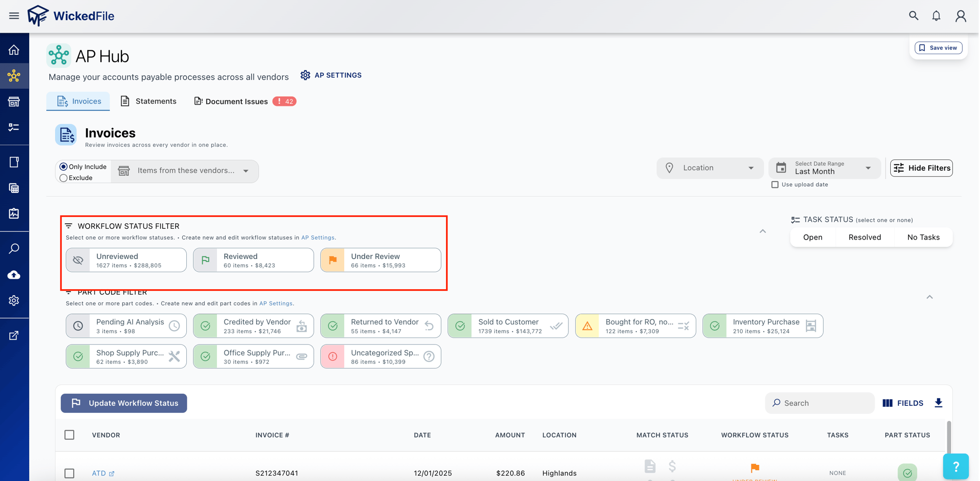Open Items from these vendors dropdown
Viewport: 980px width, 481px height.
pos(185,171)
